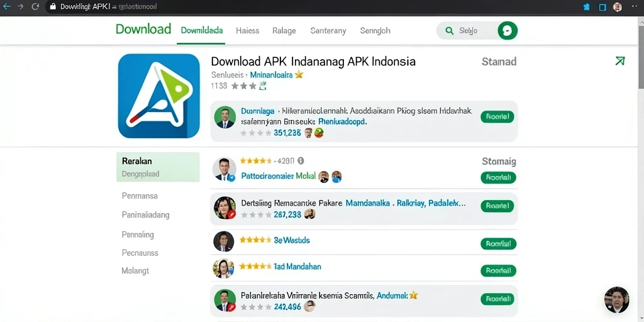This screenshot has height=322, width=644.
Task: Click the magnifier search icon
Action: click(x=449, y=31)
